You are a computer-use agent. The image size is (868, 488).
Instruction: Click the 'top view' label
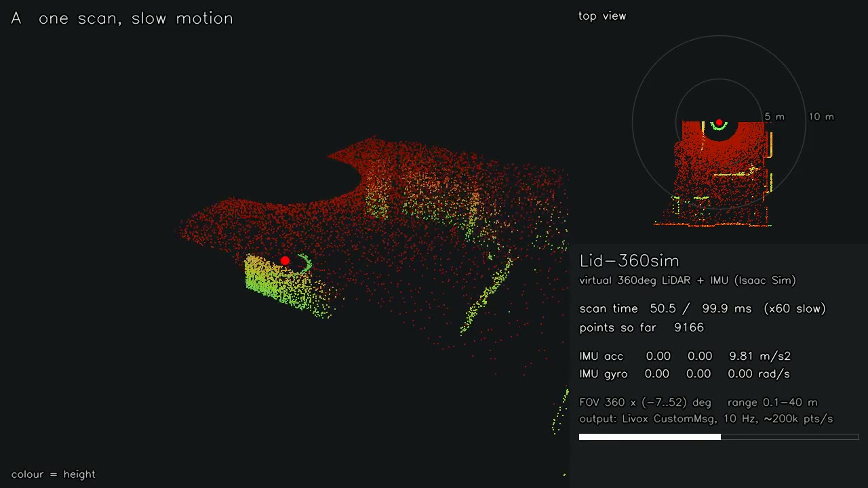[602, 16]
